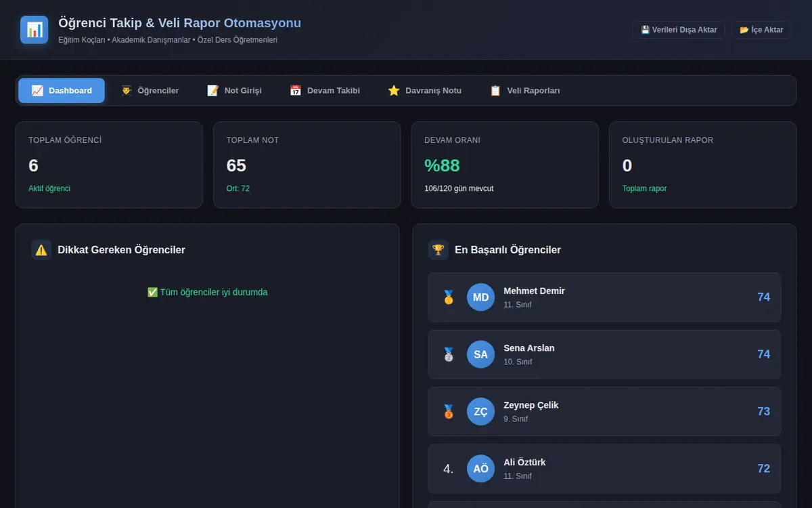Click the gold medal icon for Mehmet Demir
The image size is (812, 508).
tap(449, 297)
